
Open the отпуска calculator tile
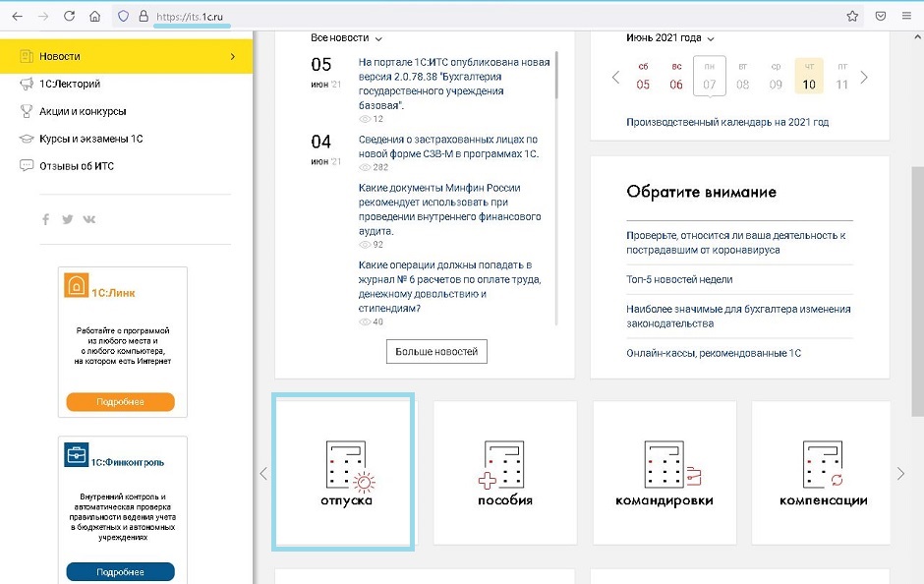click(344, 472)
